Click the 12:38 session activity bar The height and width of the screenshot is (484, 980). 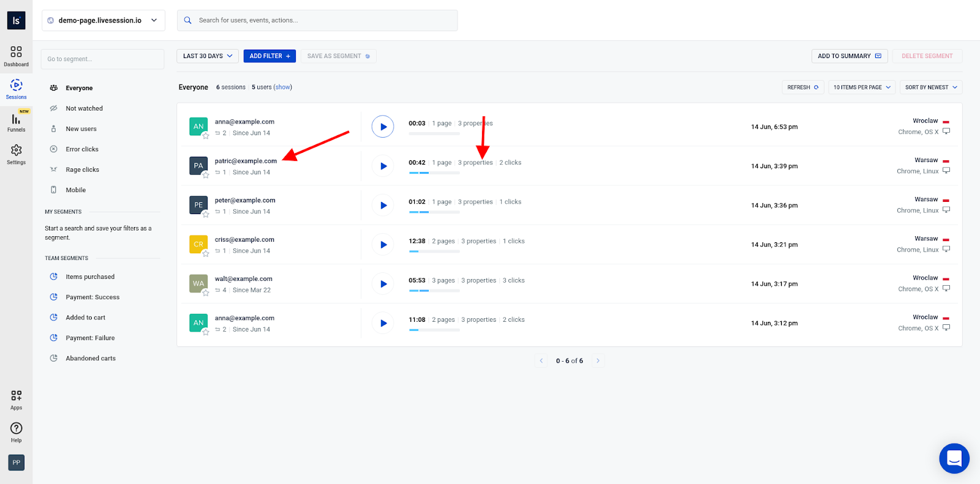434,251
